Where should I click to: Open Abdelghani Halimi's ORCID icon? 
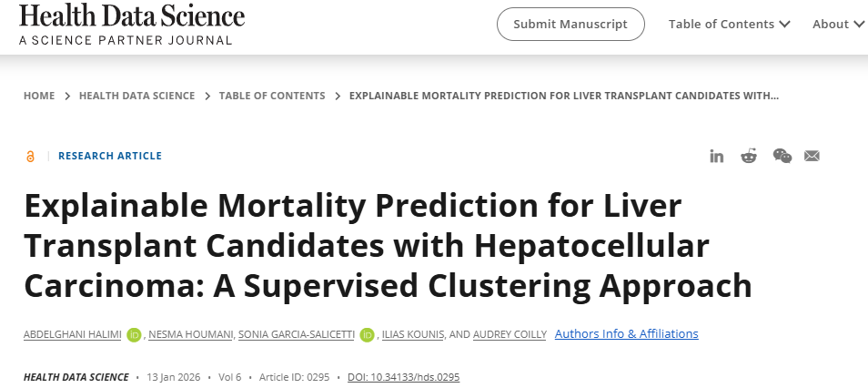click(x=135, y=334)
